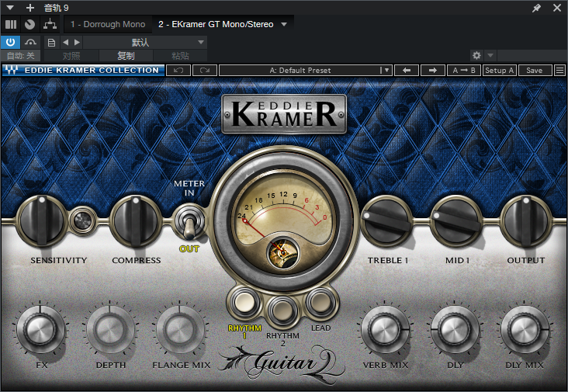
Task: Switch to 2 - EKramer GT Mono/Stereo tab
Action: (x=216, y=24)
